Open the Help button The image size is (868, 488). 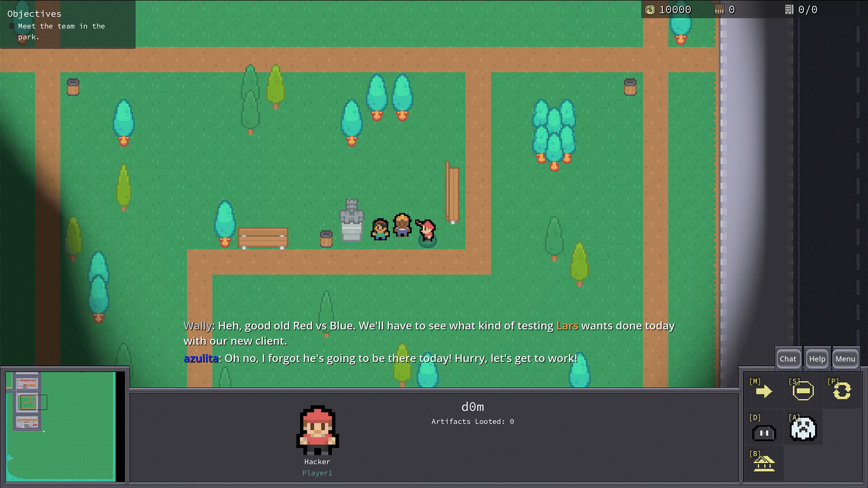click(817, 359)
